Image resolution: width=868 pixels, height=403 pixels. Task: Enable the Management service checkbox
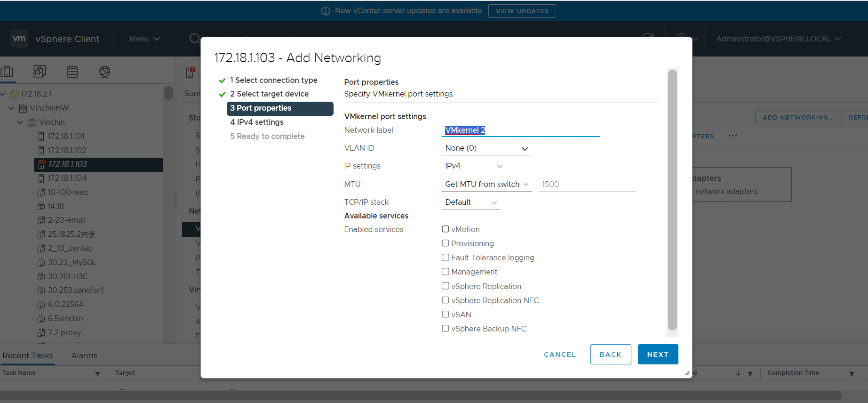pyautogui.click(x=446, y=272)
